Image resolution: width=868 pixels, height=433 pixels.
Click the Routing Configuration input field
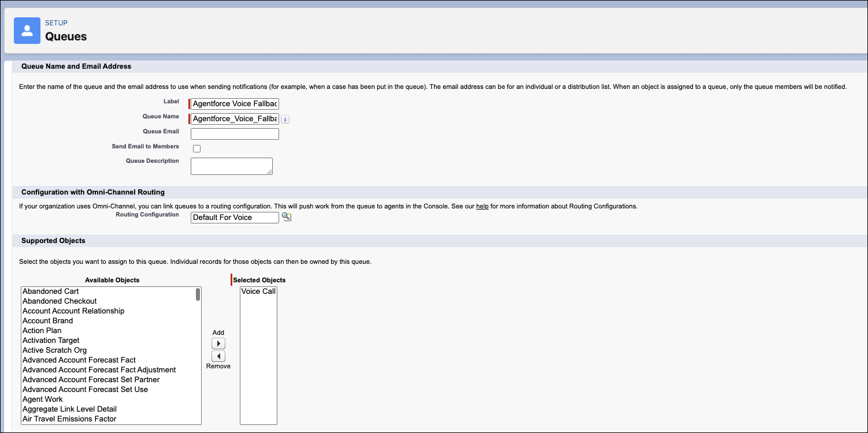235,217
